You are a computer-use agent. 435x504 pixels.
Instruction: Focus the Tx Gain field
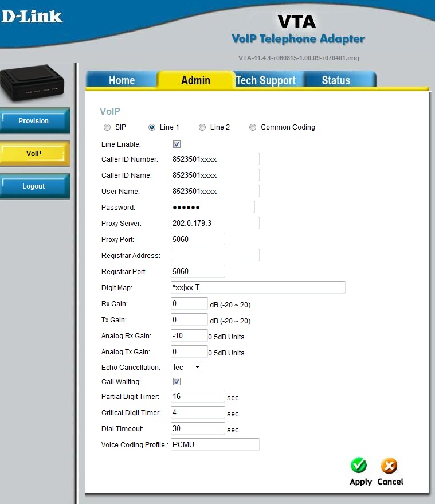pos(189,319)
